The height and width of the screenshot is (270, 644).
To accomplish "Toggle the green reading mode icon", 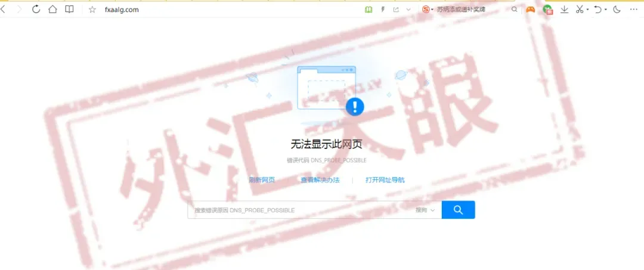I will [x=369, y=10].
